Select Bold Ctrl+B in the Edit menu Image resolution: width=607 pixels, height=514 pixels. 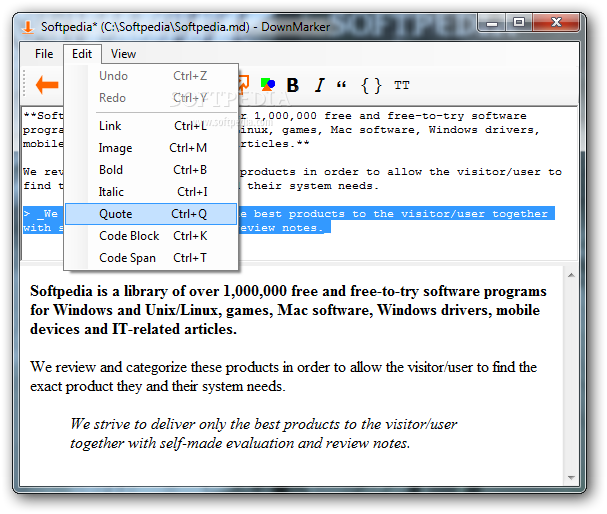point(151,170)
